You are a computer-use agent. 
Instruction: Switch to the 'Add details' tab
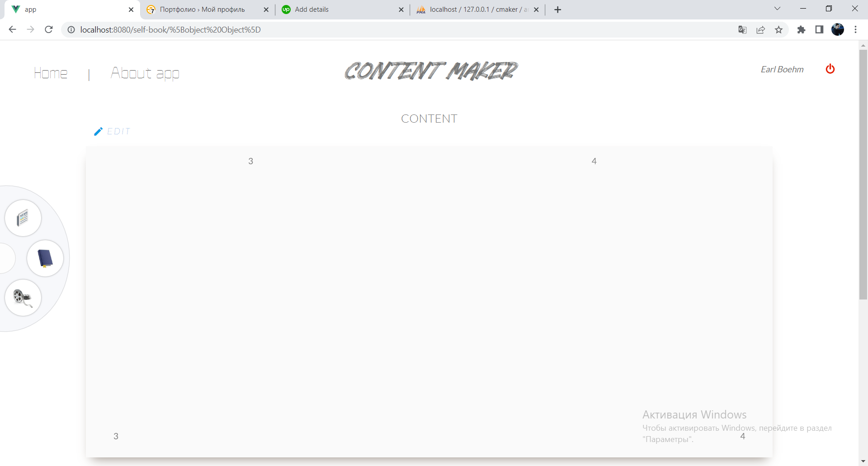point(343,10)
